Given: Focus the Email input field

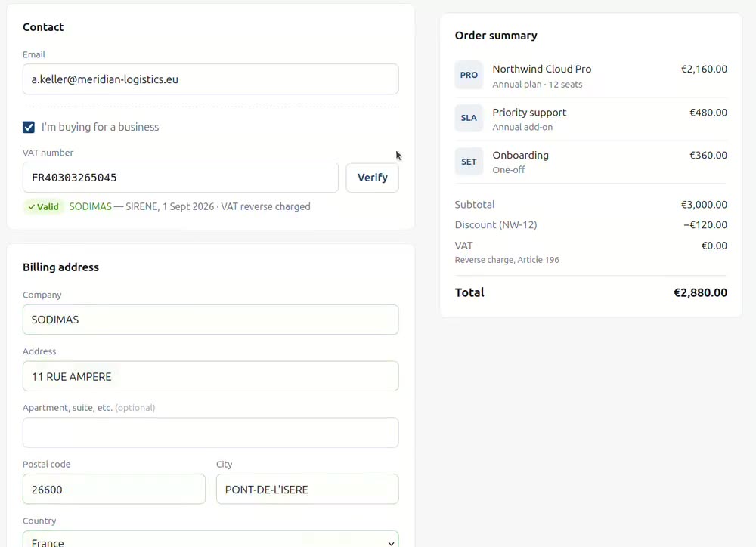Looking at the screenshot, I should [x=211, y=79].
